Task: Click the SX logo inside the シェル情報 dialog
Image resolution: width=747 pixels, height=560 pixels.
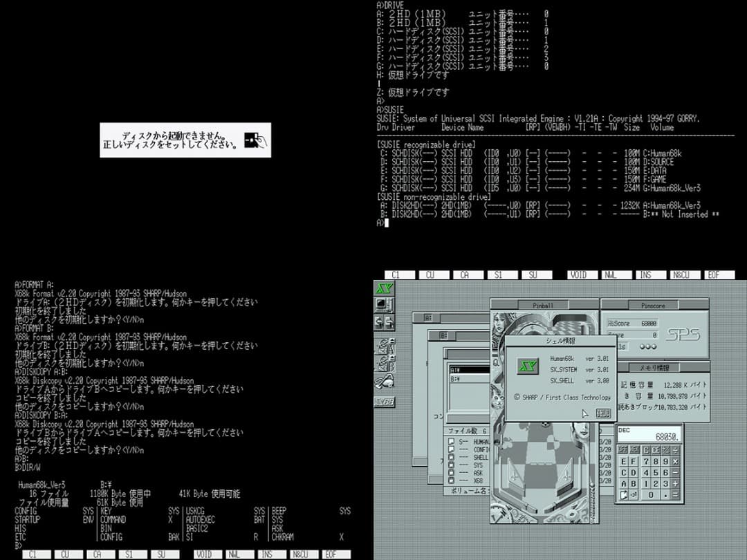Action: click(x=528, y=366)
